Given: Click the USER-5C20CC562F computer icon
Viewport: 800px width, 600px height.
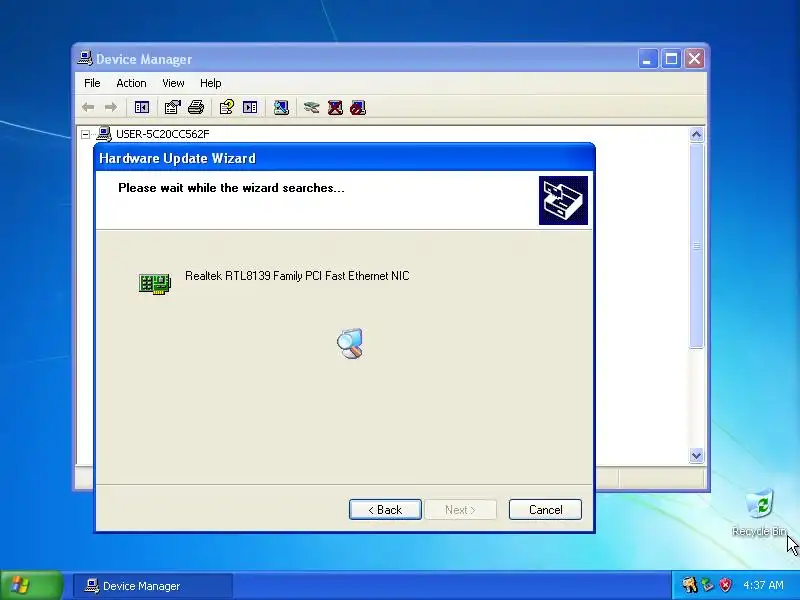Looking at the screenshot, I should pyautogui.click(x=104, y=134).
